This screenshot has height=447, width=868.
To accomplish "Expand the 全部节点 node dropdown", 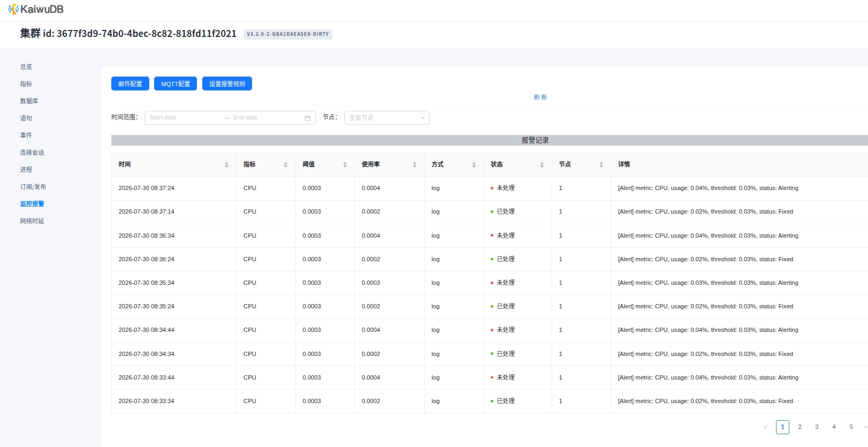I will coord(386,118).
